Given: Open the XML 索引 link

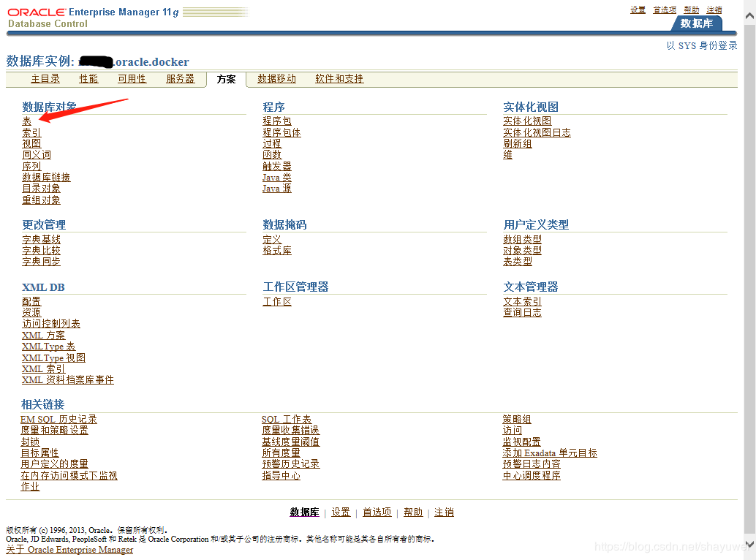Looking at the screenshot, I should [43, 369].
